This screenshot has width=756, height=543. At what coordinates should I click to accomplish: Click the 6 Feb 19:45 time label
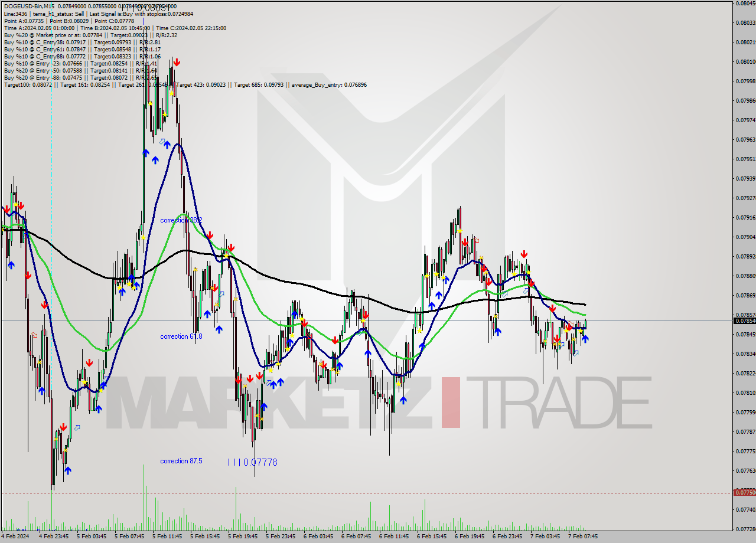(x=470, y=537)
